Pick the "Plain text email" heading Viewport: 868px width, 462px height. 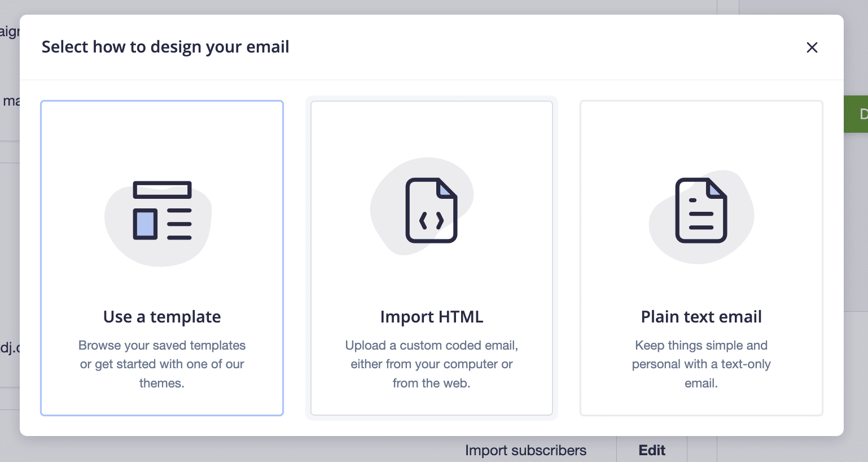point(702,317)
